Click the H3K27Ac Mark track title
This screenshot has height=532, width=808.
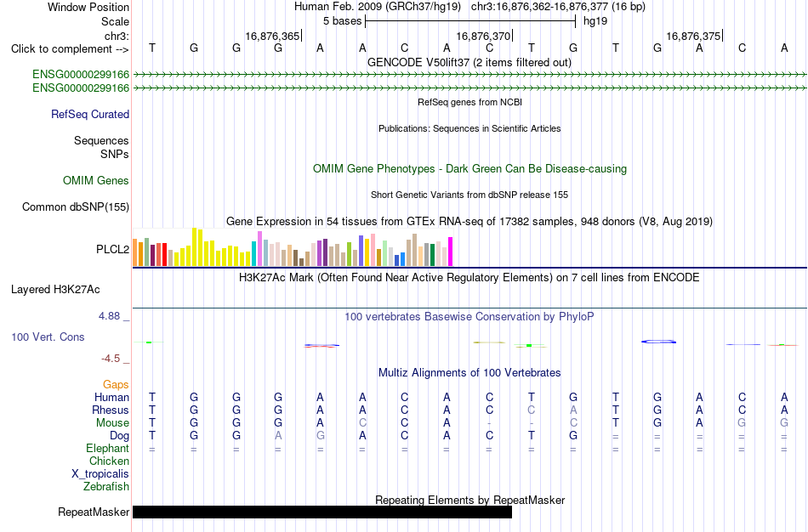[x=469, y=278]
